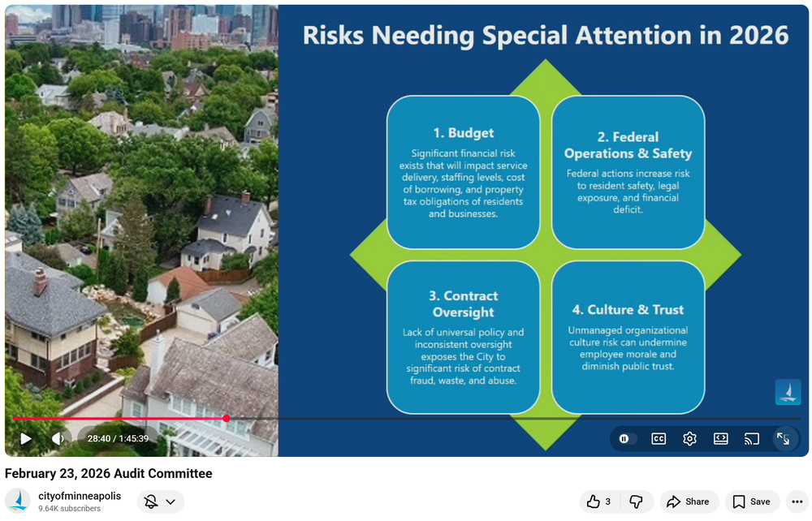Click the red progress bar scrubber handle
Screen dimensions: 812x521
click(227, 419)
